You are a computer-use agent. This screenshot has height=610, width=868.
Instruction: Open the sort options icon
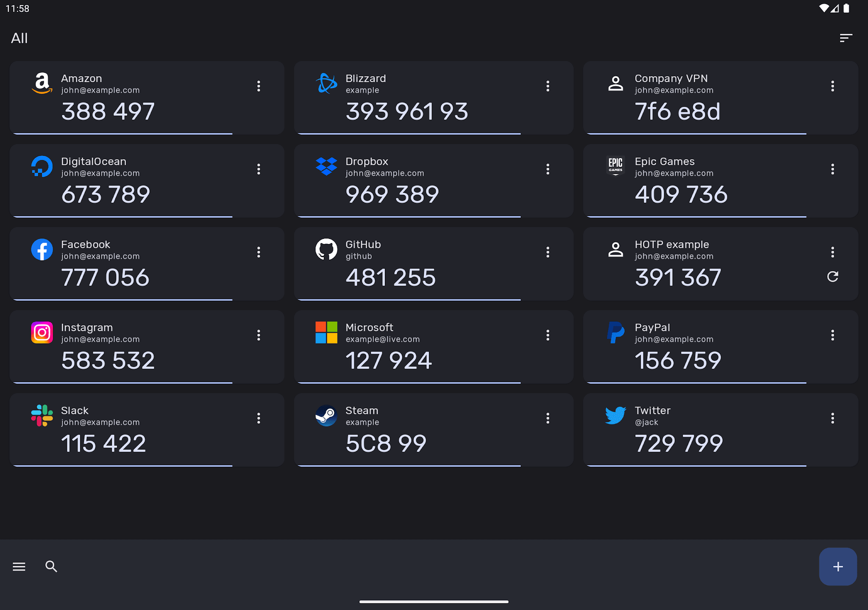[x=846, y=38]
